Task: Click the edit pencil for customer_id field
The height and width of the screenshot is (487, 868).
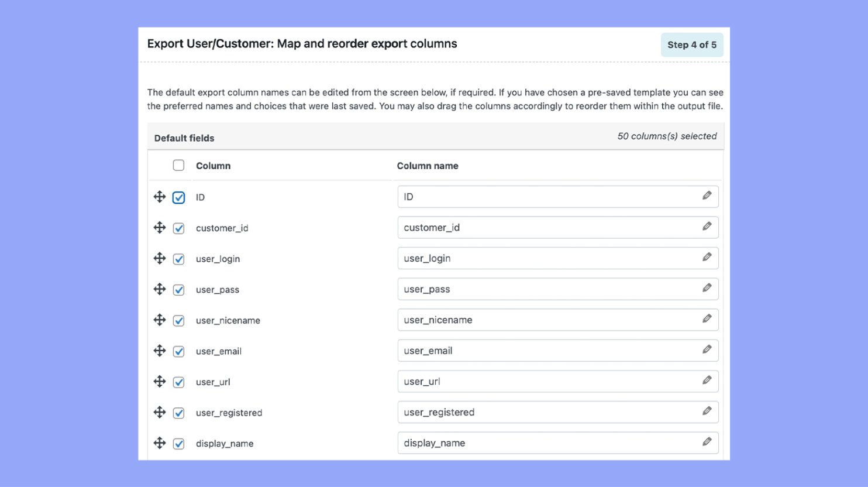Action: point(707,225)
